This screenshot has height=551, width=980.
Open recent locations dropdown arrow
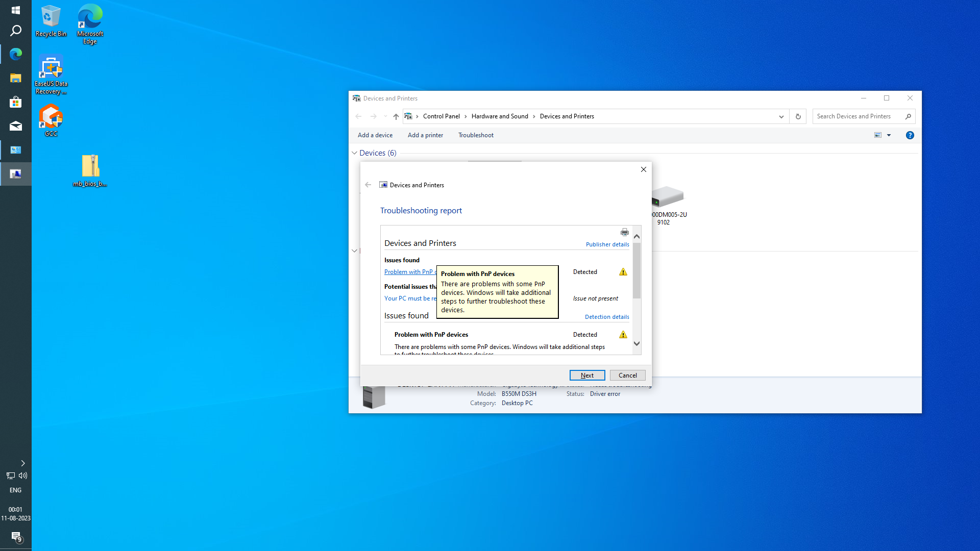click(x=385, y=116)
